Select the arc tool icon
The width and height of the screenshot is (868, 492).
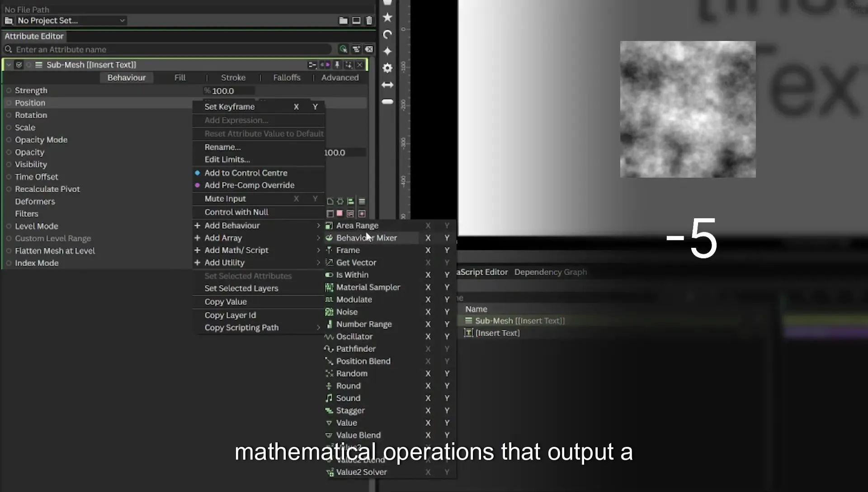pos(387,34)
